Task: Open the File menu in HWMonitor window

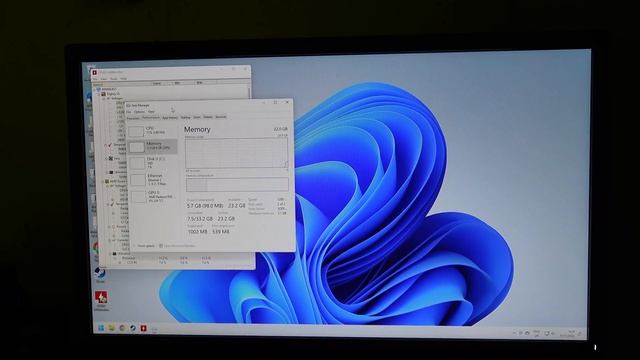Action: point(95,79)
